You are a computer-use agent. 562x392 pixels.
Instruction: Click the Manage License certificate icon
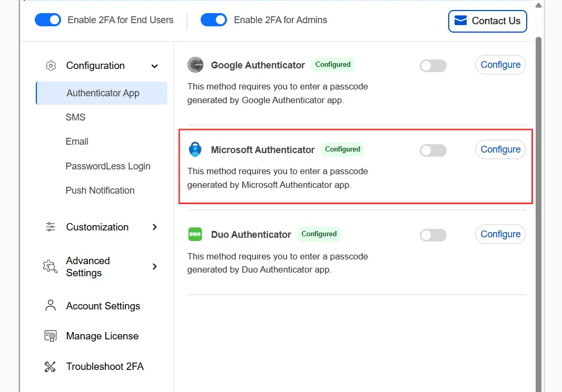(x=51, y=336)
